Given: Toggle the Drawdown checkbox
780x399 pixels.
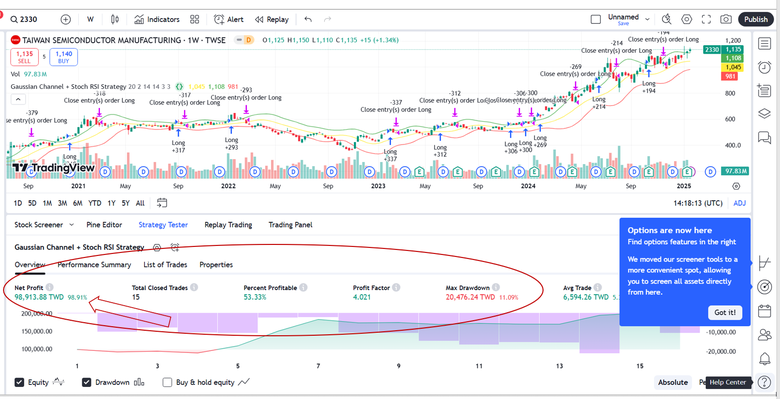Looking at the screenshot, I should coord(87,383).
